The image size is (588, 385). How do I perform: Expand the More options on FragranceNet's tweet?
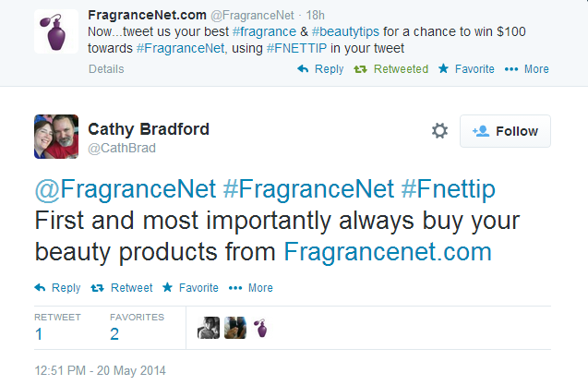(x=527, y=69)
